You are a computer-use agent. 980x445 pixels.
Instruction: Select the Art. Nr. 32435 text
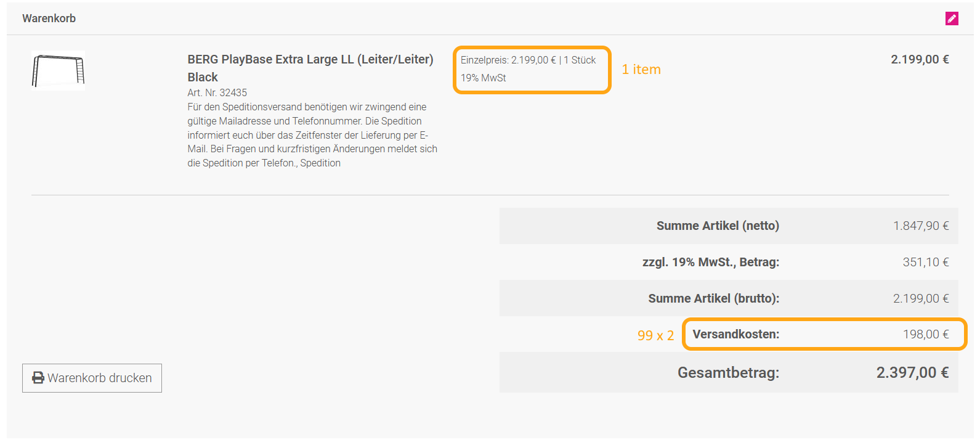(217, 92)
